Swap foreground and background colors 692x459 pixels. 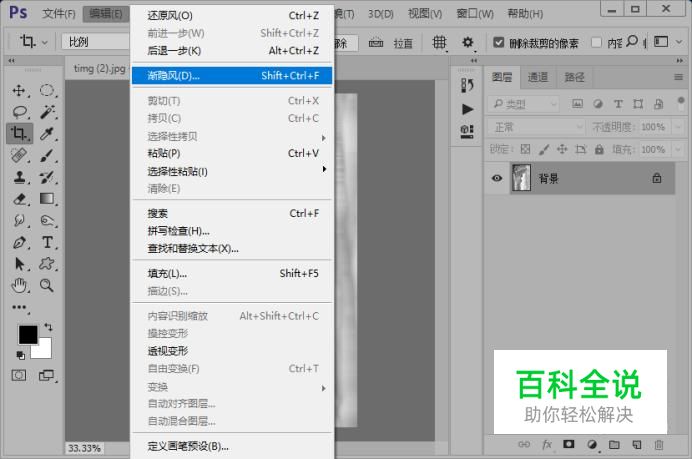(x=48, y=327)
